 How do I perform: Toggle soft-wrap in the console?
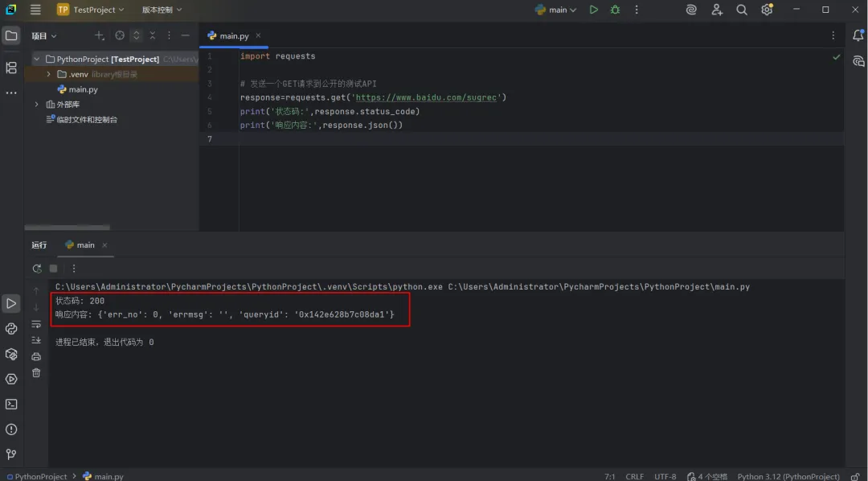[36, 323]
